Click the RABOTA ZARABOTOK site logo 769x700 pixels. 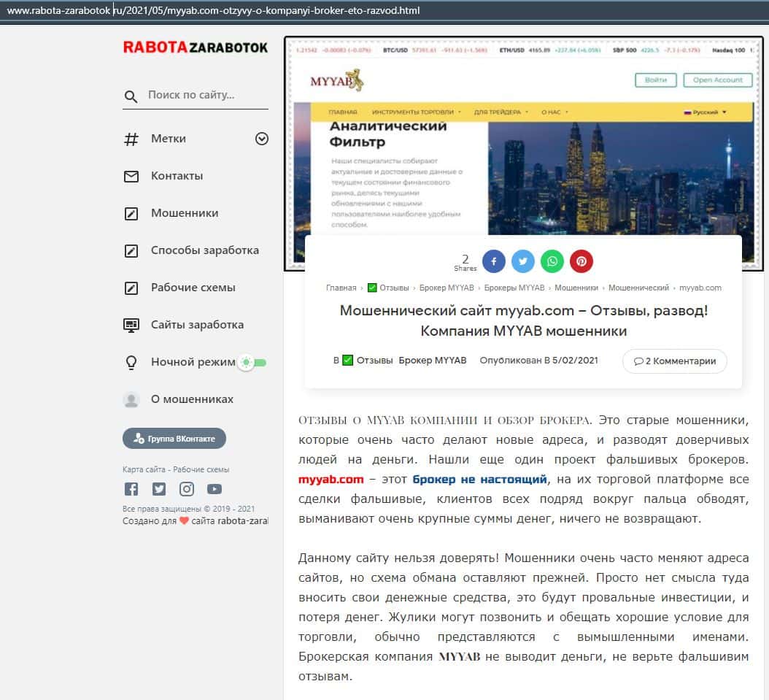(195, 47)
